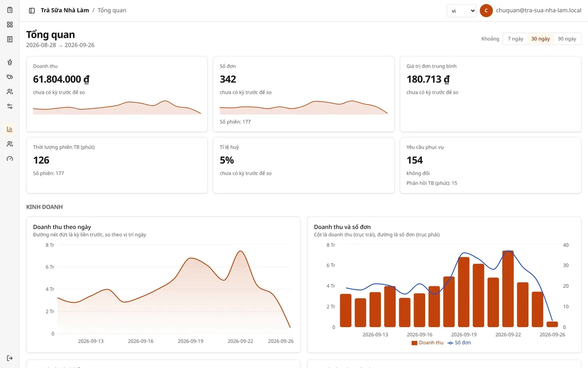This screenshot has height=368, width=588.
Task: Click the 'Khoảng' range label
Action: [x=490, y=39]
